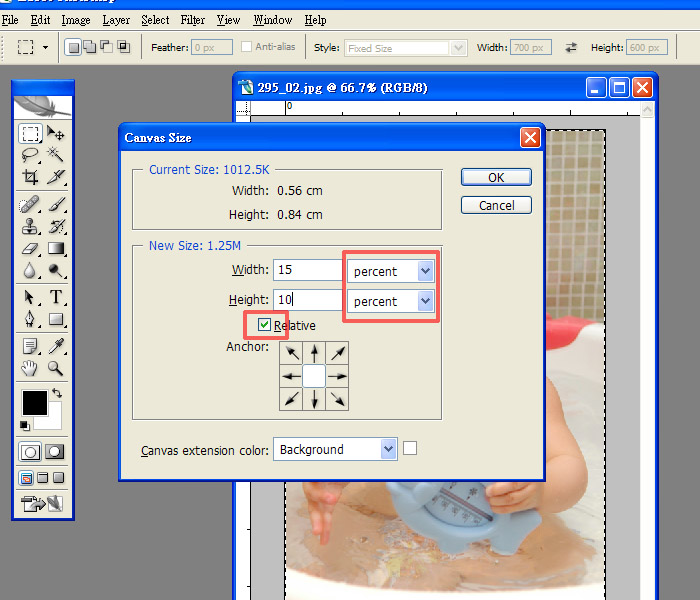Select the Eraser tool
700x600 pixels.
(x=30, y=249)
